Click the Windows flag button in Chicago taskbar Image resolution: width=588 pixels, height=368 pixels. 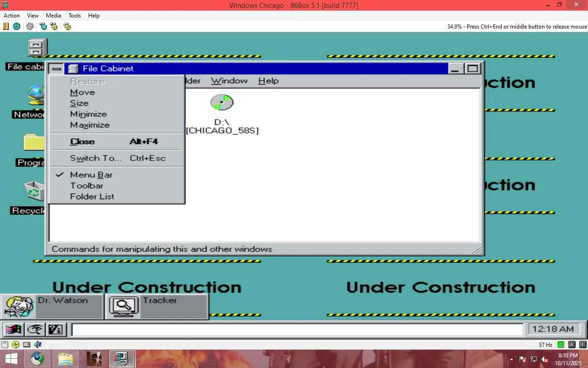(x=13, y=329)
